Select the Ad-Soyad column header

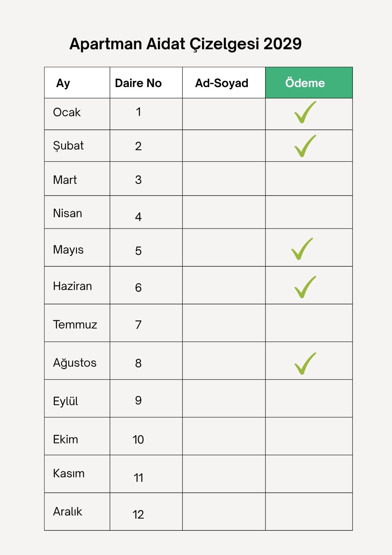click(x=224, y=83)
